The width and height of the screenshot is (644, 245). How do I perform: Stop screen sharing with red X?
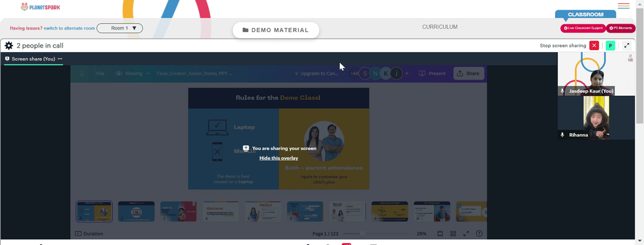click(594, 46)
